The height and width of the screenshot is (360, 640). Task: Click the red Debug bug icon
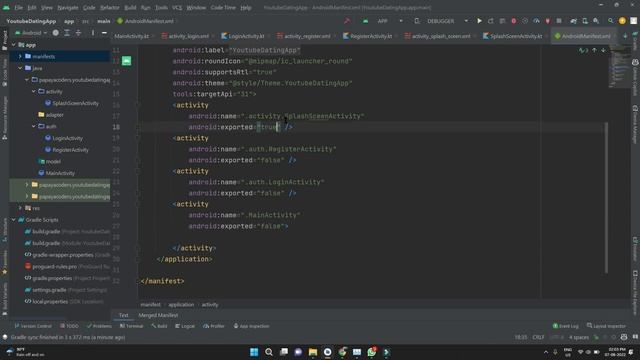click(513, 21)
